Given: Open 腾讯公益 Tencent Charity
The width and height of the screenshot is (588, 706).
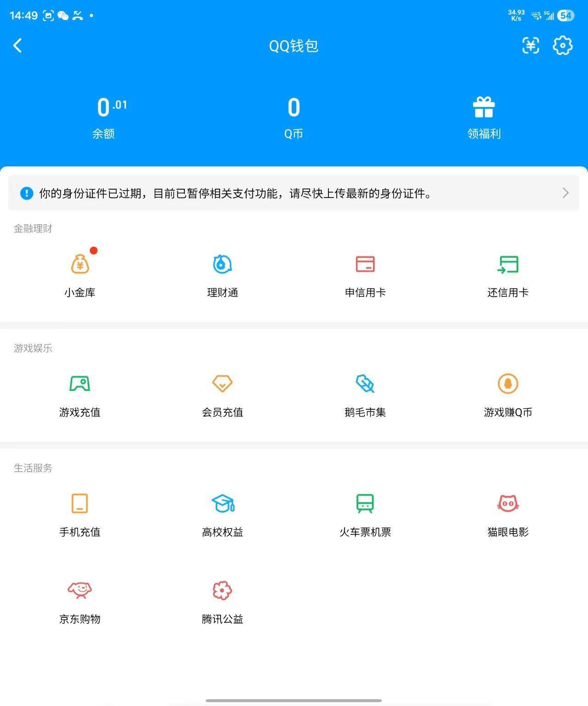Looking at the screenshot, I should pos(222,601).
